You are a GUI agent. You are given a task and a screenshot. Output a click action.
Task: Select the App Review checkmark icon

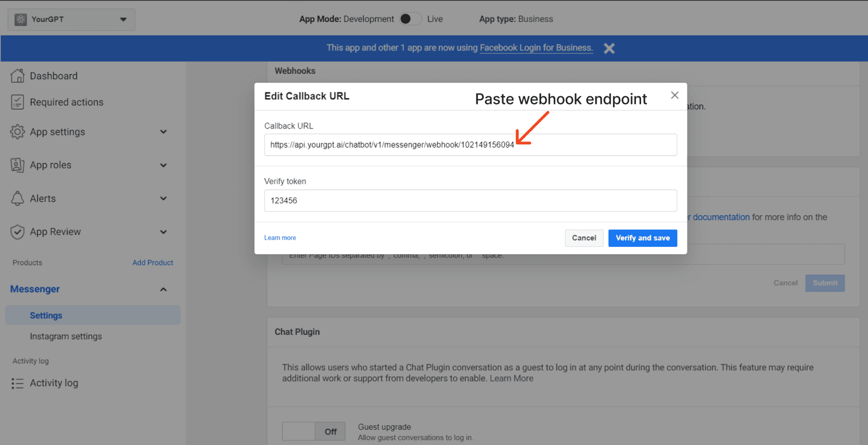17,232
